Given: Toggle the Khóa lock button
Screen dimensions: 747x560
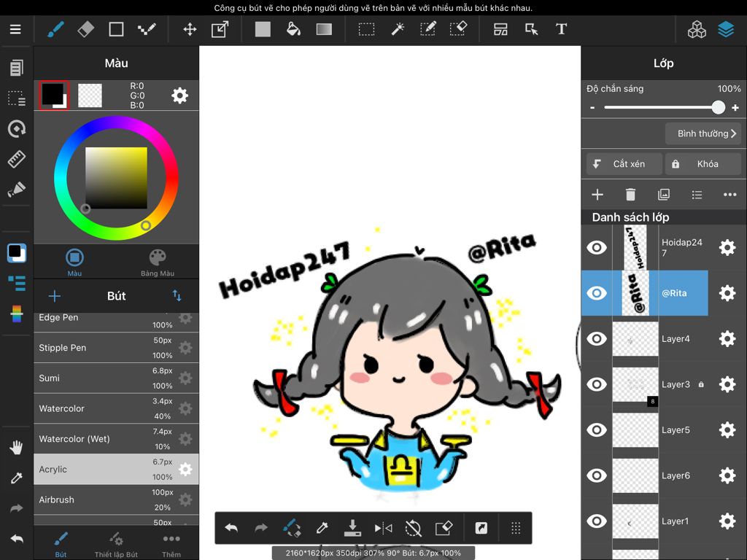Looking at the screenshot, I should (x=703, y=164).
